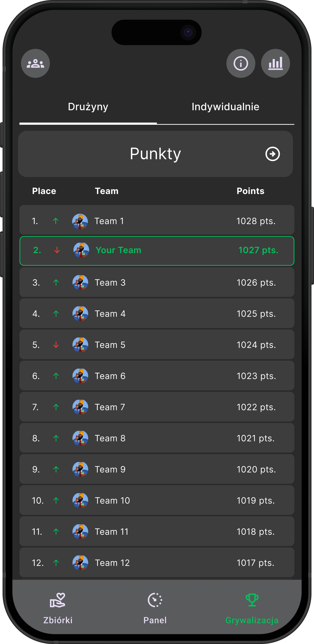Open the bar chart statistics icon
The width and height of the screenshot is (314, 644).
coord(275,63)
